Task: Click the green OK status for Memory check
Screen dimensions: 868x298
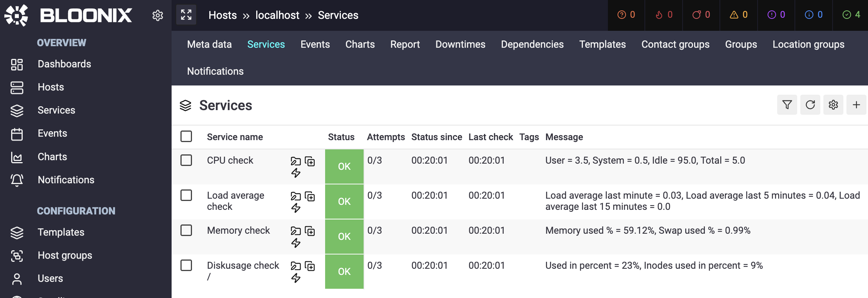Action: [x=344, y=236]
